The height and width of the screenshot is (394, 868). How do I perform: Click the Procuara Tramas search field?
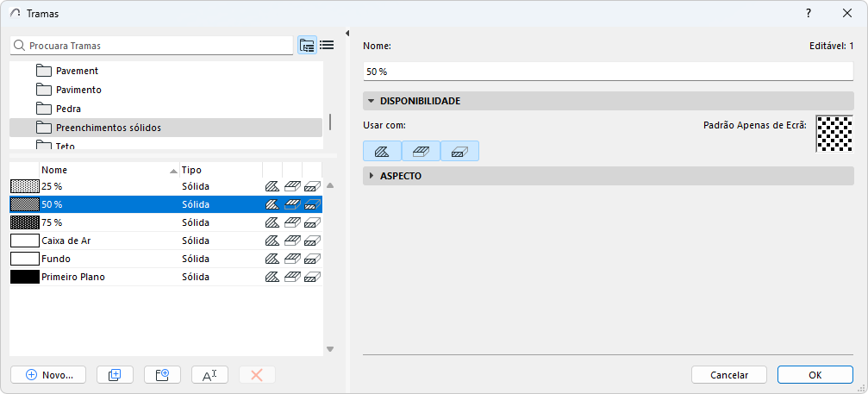pos(151,46)
